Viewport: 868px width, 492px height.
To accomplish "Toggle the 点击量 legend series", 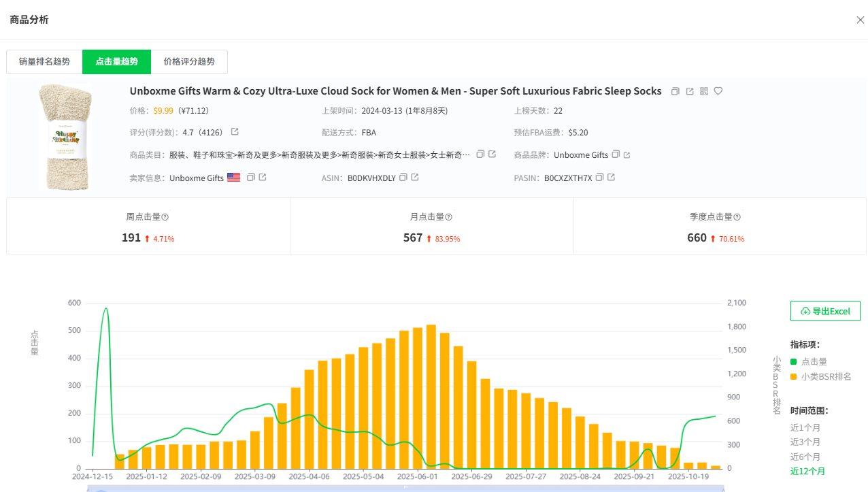I will coord(814,361).
